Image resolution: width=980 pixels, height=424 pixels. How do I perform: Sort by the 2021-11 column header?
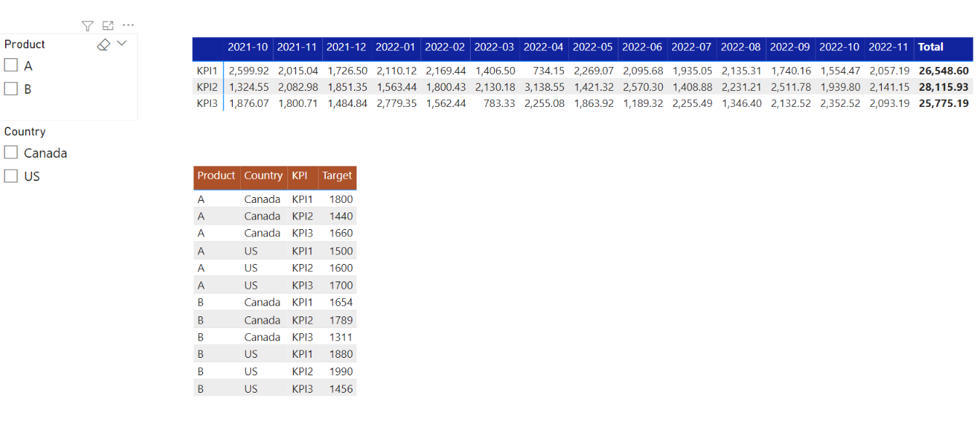298,47
